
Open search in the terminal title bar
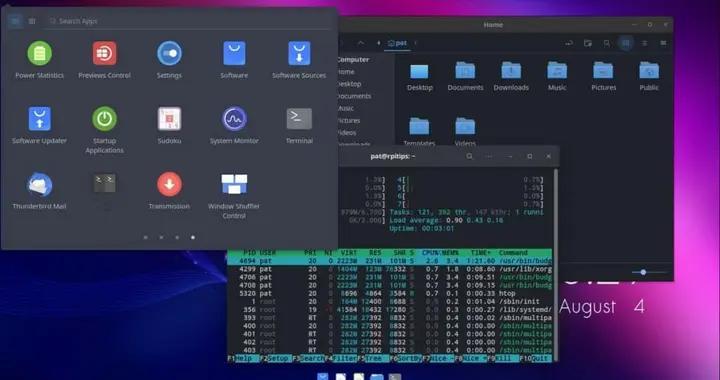(x=469, y=156)
